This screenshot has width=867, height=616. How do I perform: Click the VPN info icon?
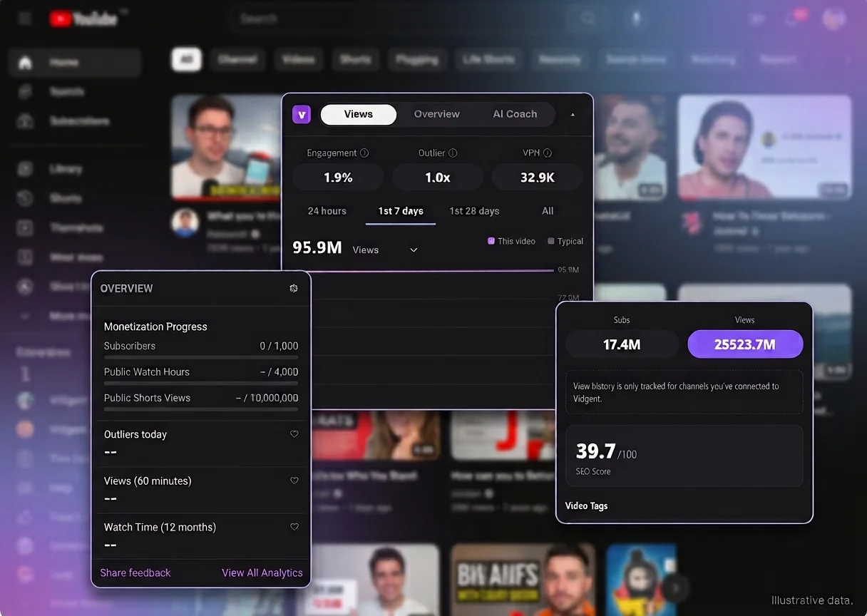click(x=548, y=153)
